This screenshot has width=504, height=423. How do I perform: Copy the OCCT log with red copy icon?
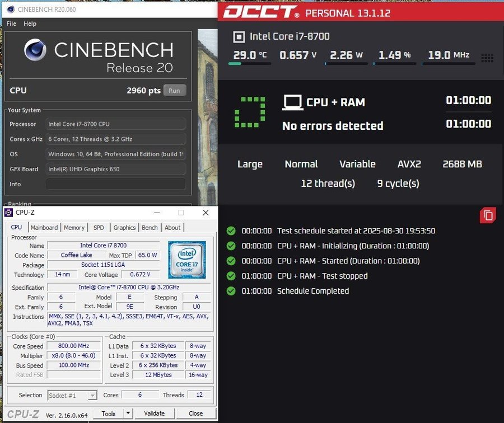[x=488, y=215]
